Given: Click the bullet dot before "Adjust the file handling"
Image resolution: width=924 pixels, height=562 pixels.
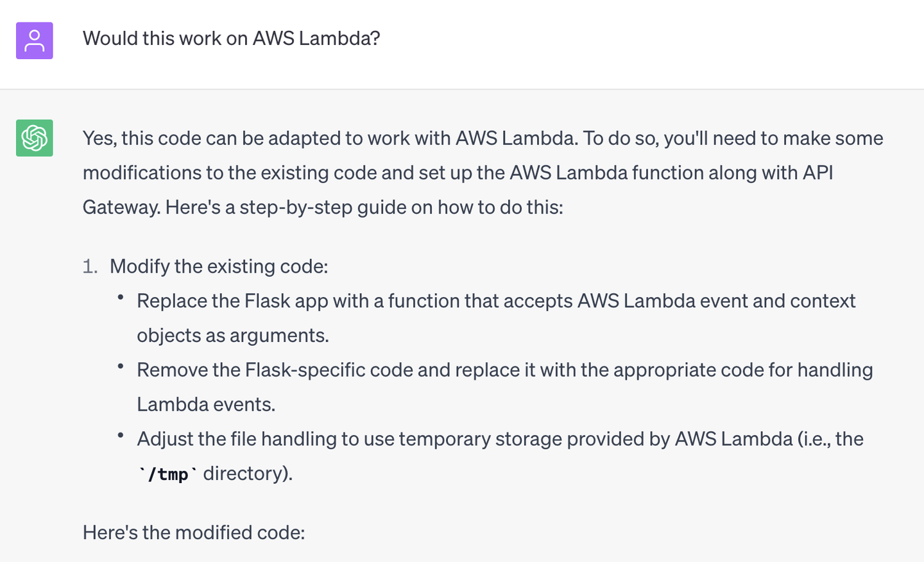Looking at the screenshot, I should pos(120,435).
